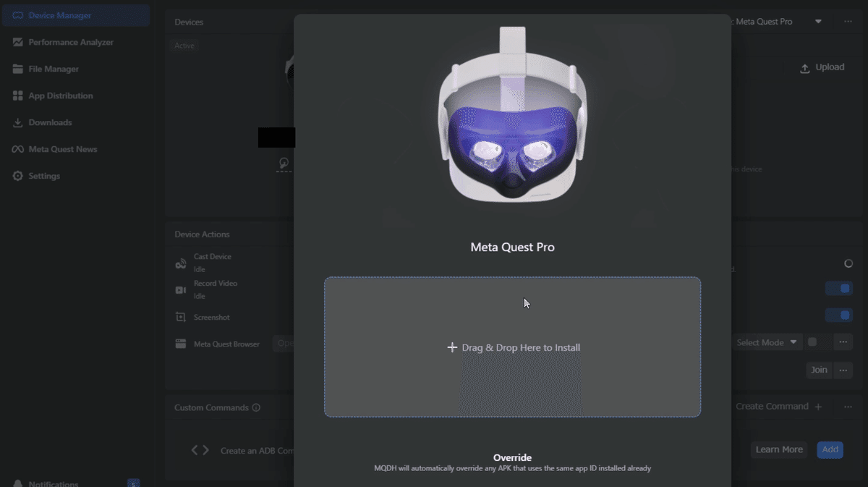Click the Meta Quest Browser URL field
This screenshot has width=868, height=487.
click(284, 344)
